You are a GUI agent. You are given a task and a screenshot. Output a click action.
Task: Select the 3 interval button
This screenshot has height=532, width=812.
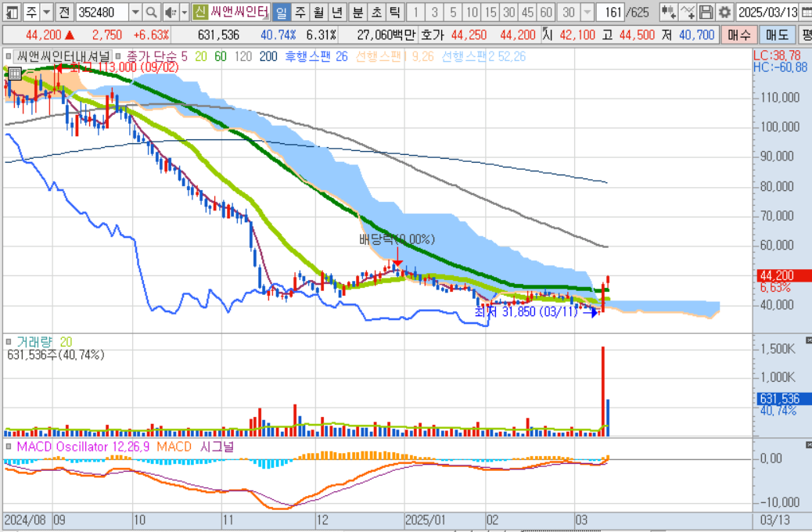tap(434, 12)
